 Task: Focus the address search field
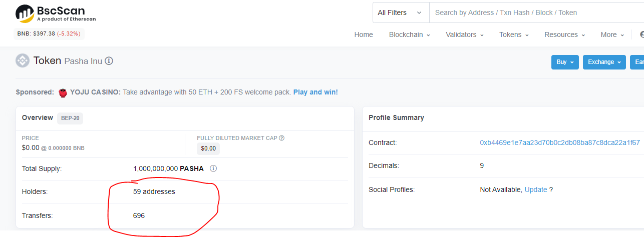tap(536, 12)
